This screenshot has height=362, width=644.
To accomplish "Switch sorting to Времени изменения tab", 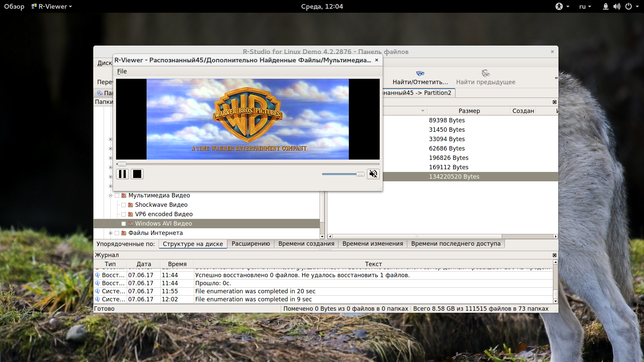I will point(373,244).
